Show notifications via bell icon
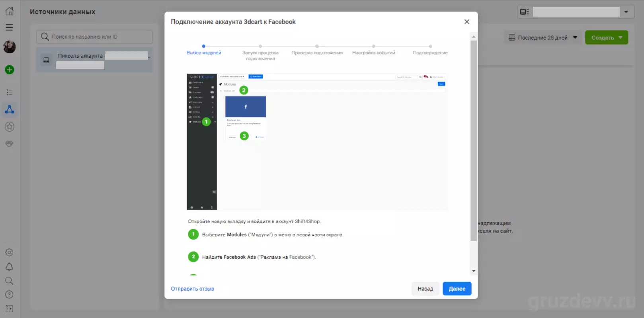 pos(10,267)
